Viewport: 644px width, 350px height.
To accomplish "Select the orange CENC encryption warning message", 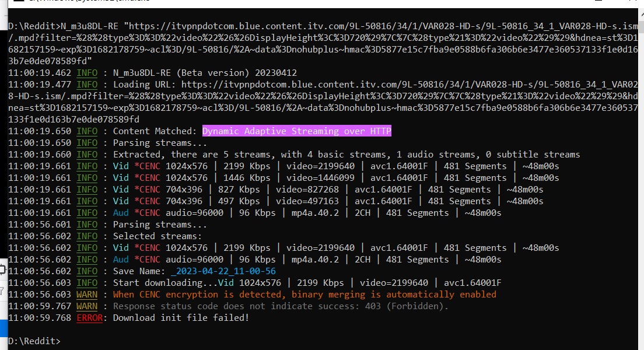I will pos(304,295).
